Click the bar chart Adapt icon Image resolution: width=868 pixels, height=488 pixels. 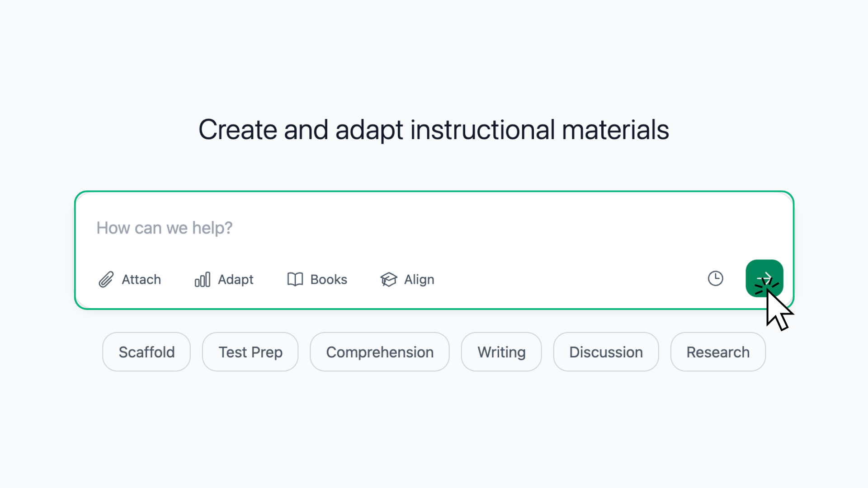click(203, 280)
